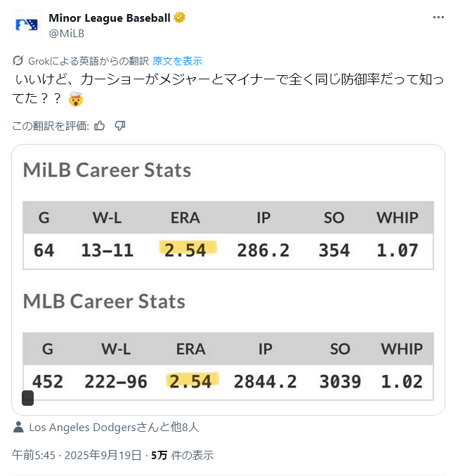
Task: Open the Minor League Baseball display name
Action: click(110, 18)
